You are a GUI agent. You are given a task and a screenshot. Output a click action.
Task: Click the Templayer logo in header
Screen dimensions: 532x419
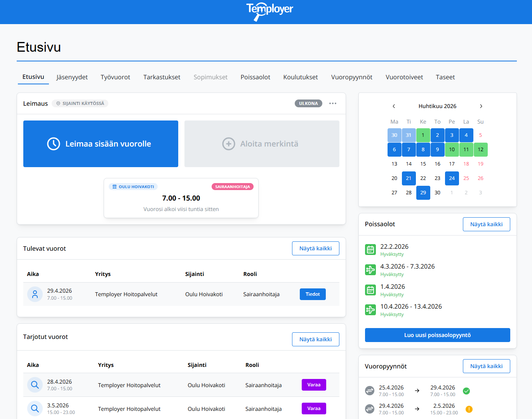click(269, 11)
